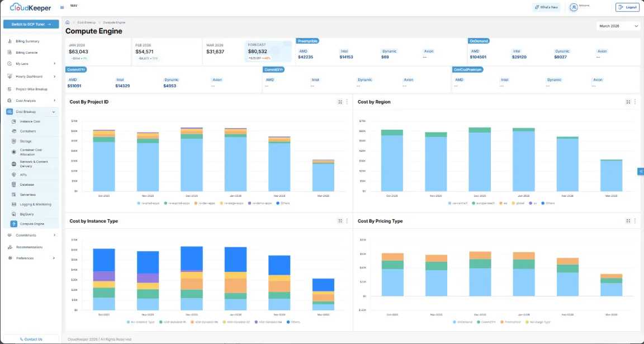Click the user profile avatar icon

574,7
